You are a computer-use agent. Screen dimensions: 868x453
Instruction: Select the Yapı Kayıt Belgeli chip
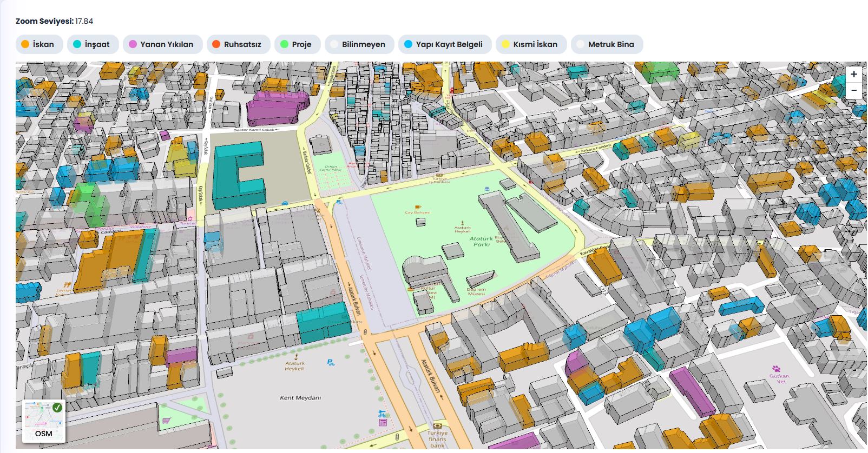tap(444, 44)
